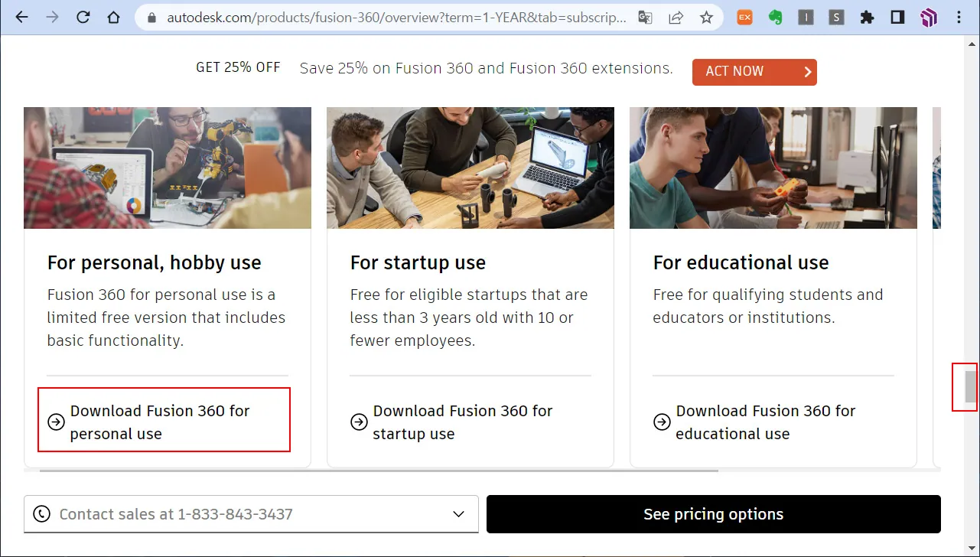The width and height of the screenshot is (980, 557).
Task: Select the 'For startup use' heading
Action: click(x=418, y=263)
